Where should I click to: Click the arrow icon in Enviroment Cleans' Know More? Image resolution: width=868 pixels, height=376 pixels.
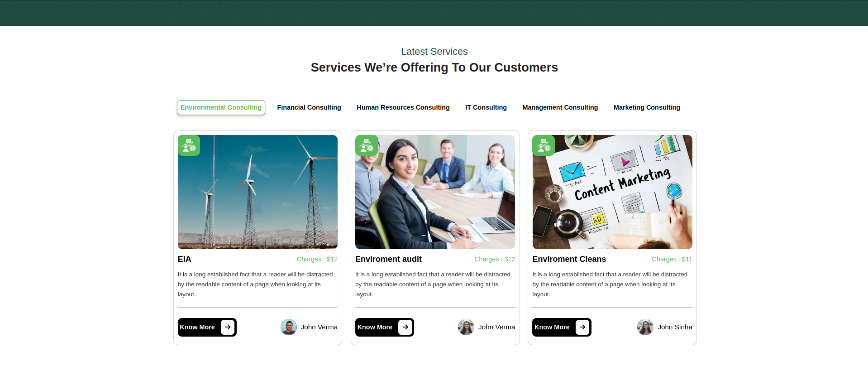pyautogui.click(x=582, y=327)
